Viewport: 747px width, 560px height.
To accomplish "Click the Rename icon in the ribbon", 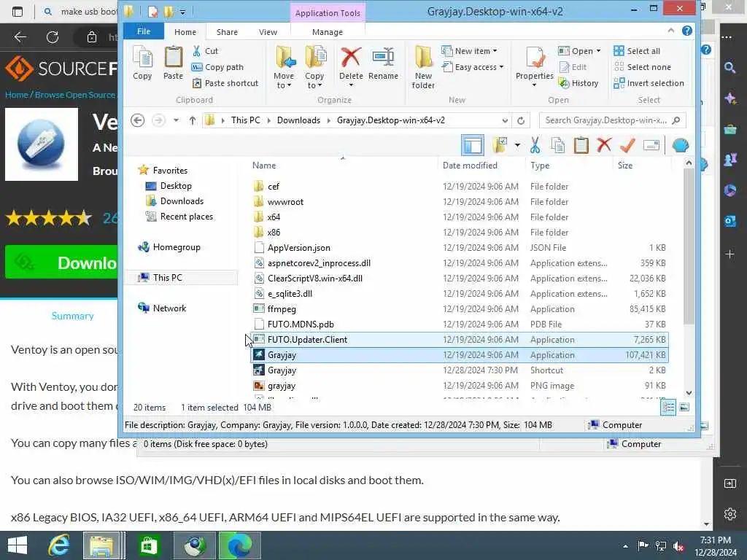I will pos(383,63).
